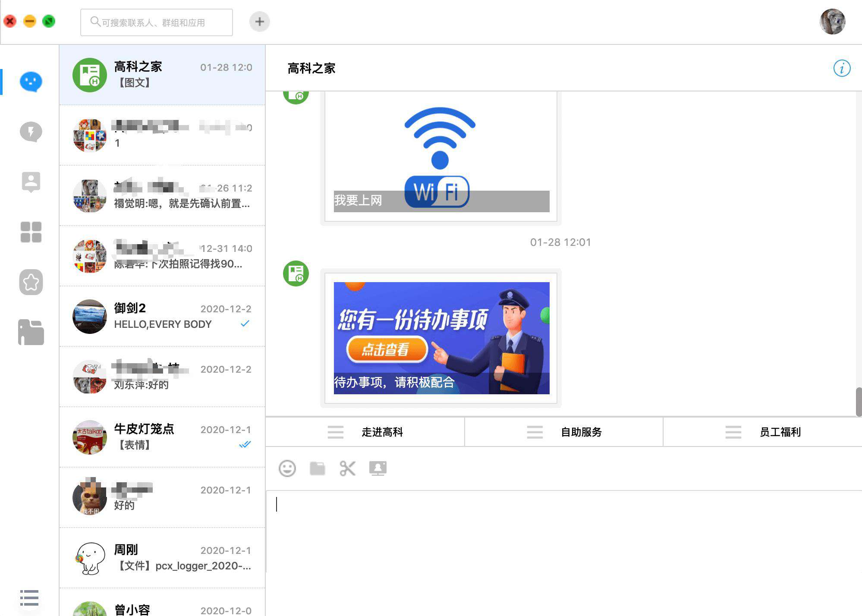Send a file using the folder icon

[318, 468]
